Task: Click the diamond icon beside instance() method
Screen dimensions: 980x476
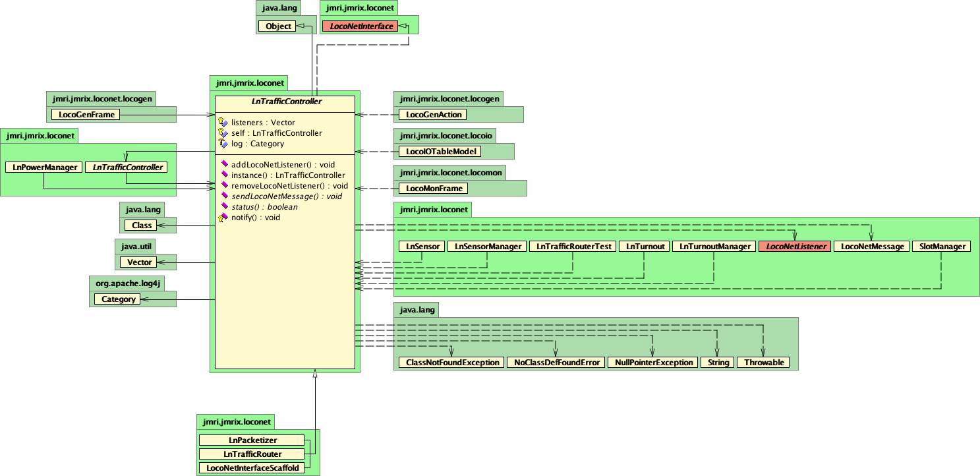Action: [225, 175]
